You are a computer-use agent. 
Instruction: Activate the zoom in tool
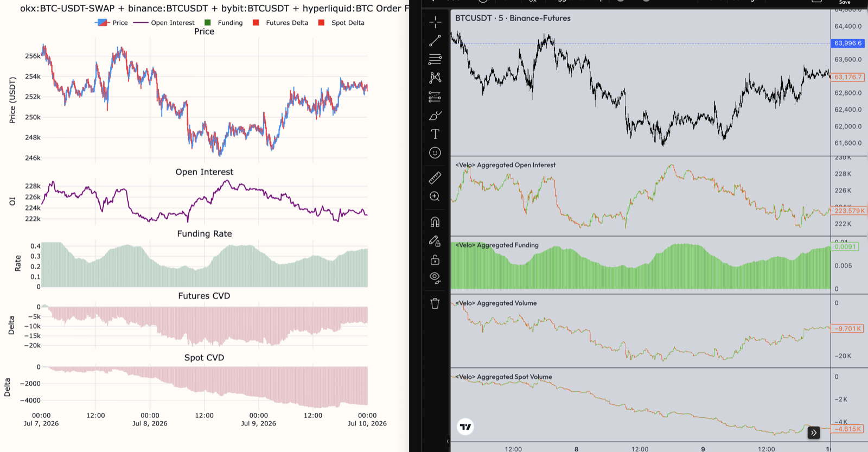click(x=435, y=196)
